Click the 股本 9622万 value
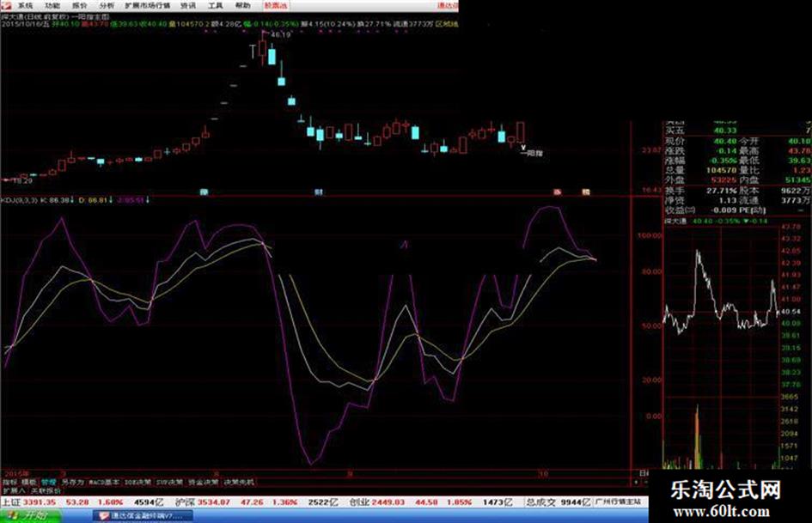Viewport: 812px width, 523px height. point(796,191)
